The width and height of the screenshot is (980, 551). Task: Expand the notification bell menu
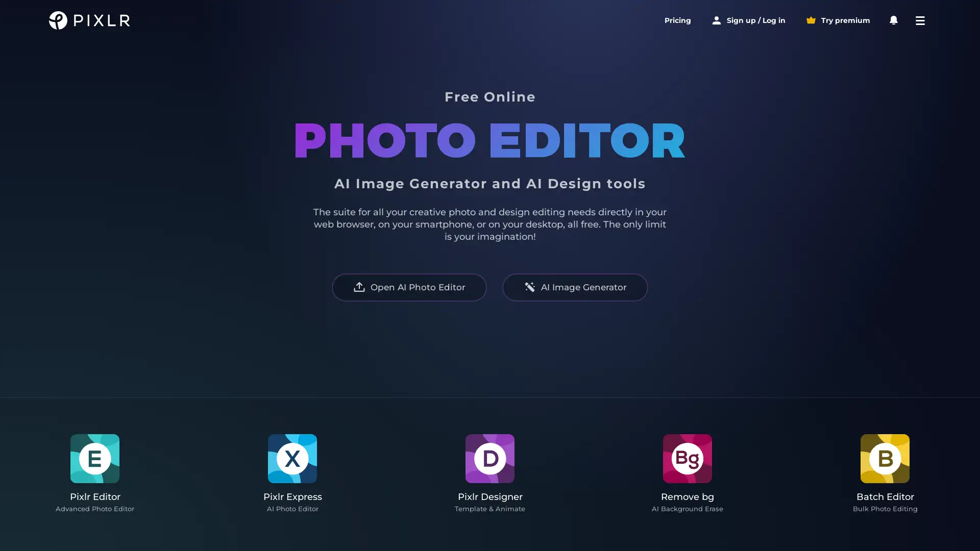click(894, 20)
